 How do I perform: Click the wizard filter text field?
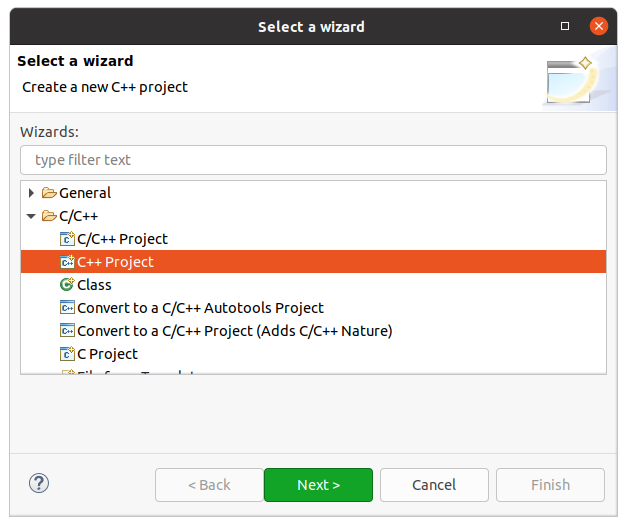tap(313, 160)
